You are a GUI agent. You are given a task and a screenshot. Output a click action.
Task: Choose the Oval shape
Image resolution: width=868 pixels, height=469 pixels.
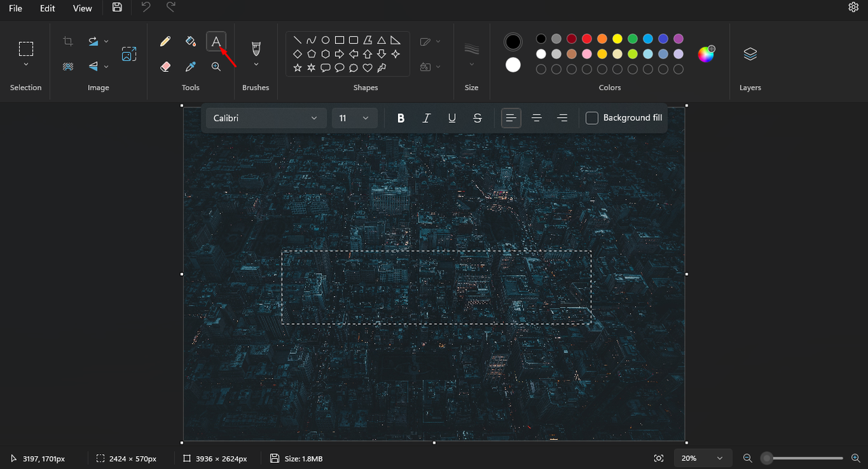point(325,40)
